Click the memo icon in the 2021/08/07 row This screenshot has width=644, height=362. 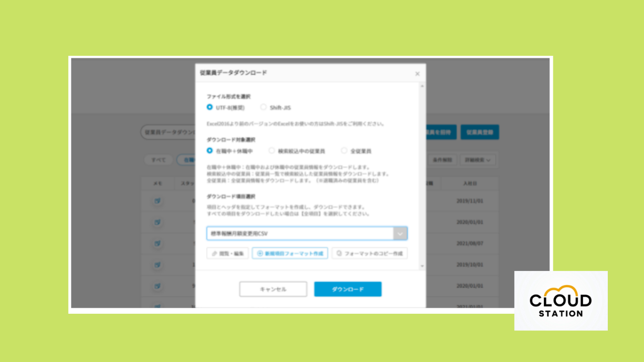click(x=157, y=243)
